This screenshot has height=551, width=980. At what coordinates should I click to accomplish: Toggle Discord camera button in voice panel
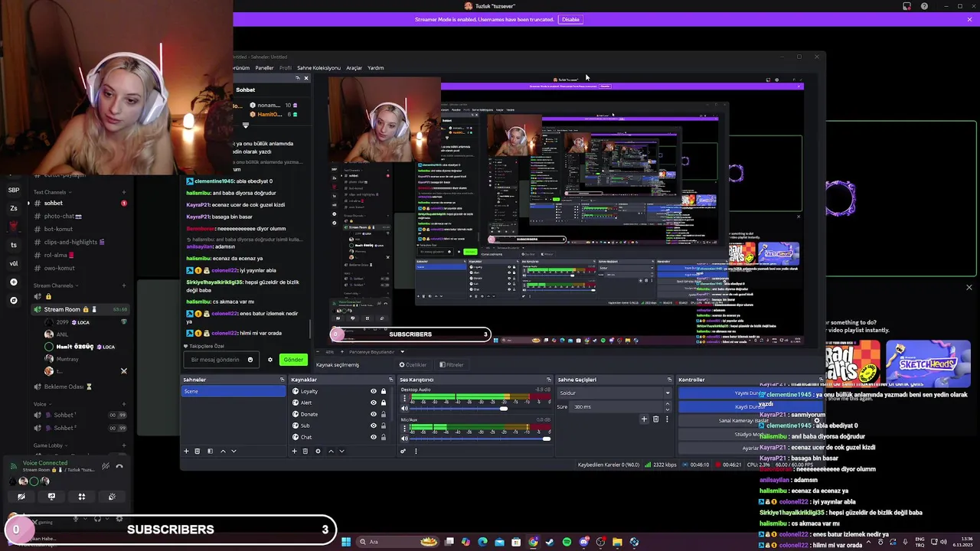click(x=21, y=497)
